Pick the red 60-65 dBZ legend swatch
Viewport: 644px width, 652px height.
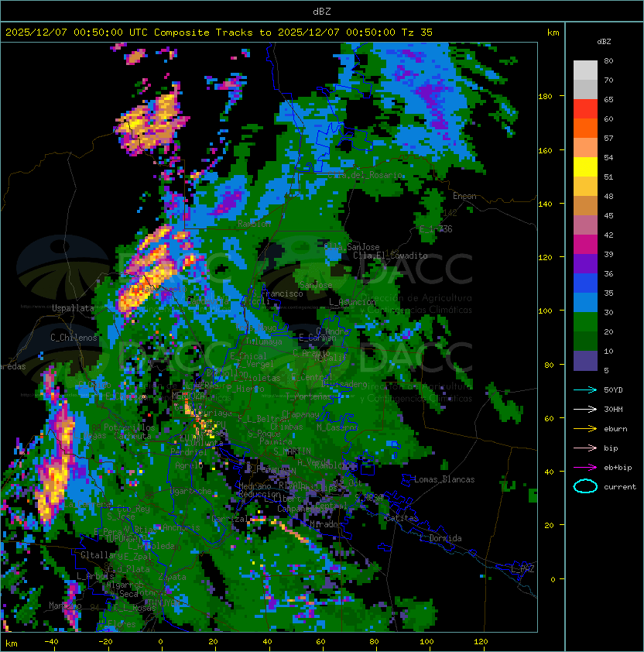pos(585,109)
